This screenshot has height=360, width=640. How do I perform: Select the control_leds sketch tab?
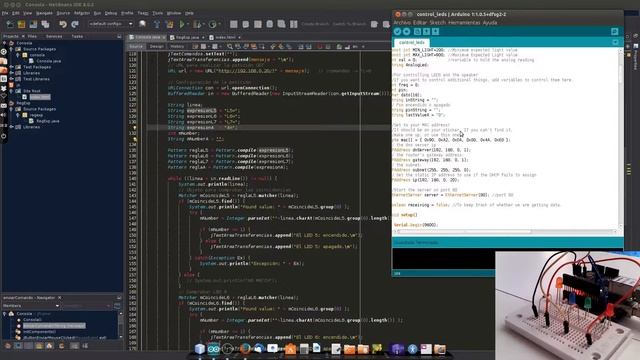[411, 42]
